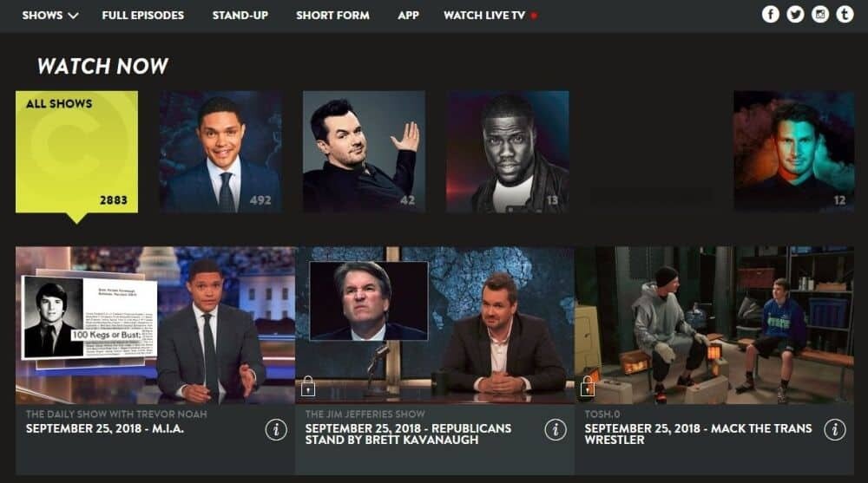Open the Twitter social icon
Viewport: 868px width, 483px height.
(x=795, y=15)
